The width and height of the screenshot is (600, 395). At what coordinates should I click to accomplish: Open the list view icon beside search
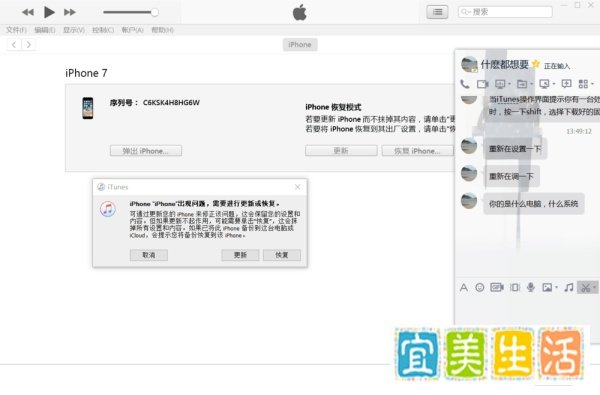tap(437, 12)
